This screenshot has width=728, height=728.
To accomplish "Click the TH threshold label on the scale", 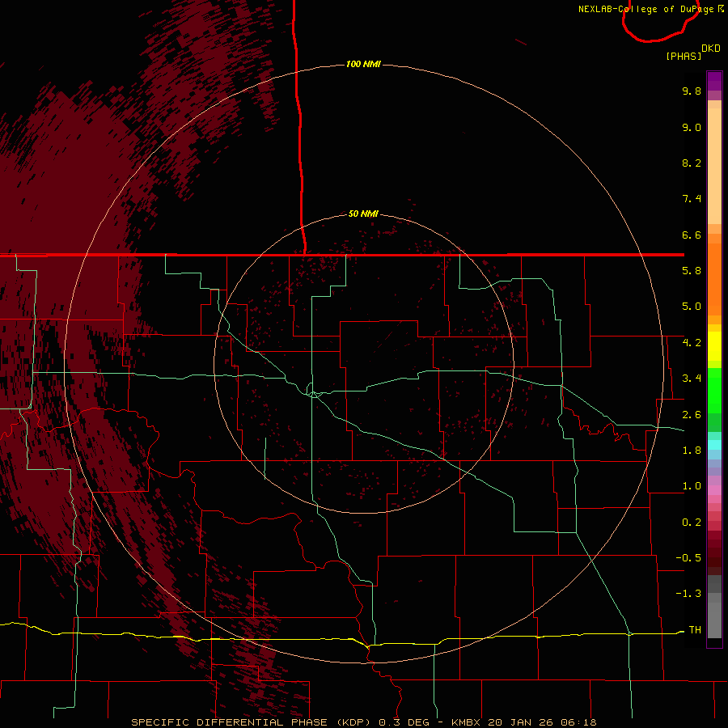I will (x=695, y=629).
